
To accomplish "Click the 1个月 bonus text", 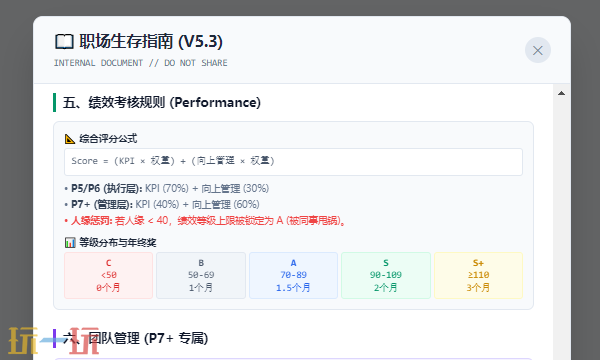I will (x=201, y=288).
